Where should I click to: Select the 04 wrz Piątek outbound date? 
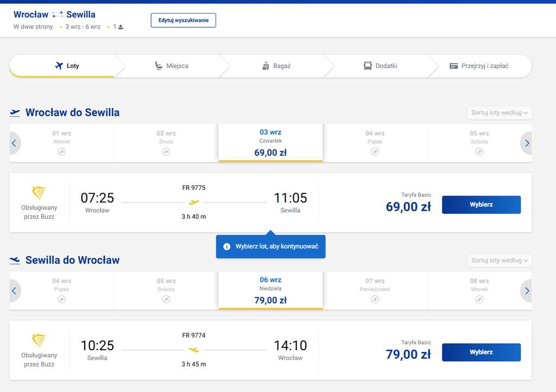pyautogui.click(x=375, y=143)
